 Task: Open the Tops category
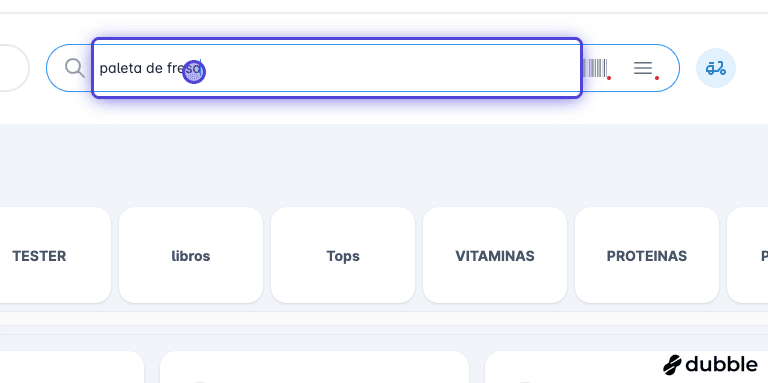343,255
